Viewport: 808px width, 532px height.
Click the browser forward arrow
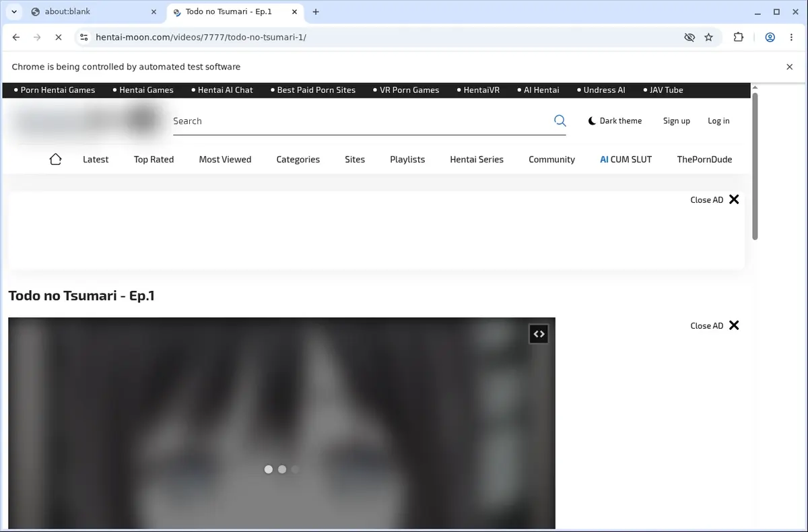click(37, 38)
